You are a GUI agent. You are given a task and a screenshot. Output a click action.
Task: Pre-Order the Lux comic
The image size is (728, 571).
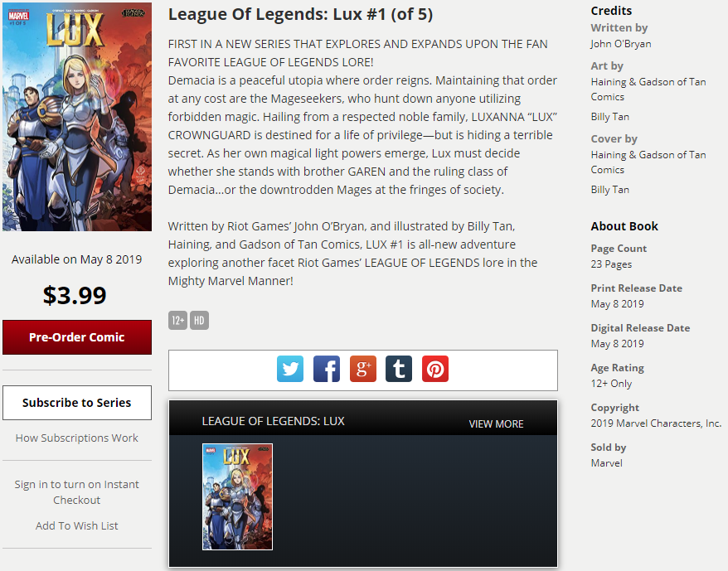click(x=77, y=337)
